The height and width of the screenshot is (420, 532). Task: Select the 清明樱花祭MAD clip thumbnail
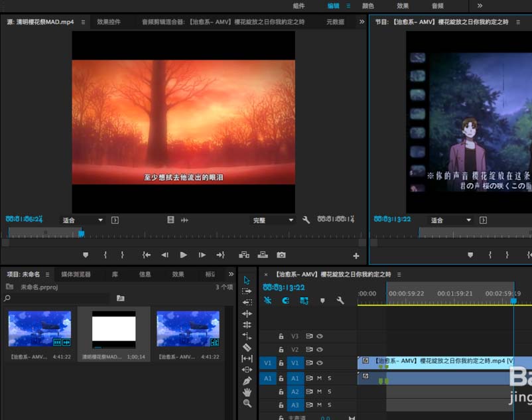[113, 329]
